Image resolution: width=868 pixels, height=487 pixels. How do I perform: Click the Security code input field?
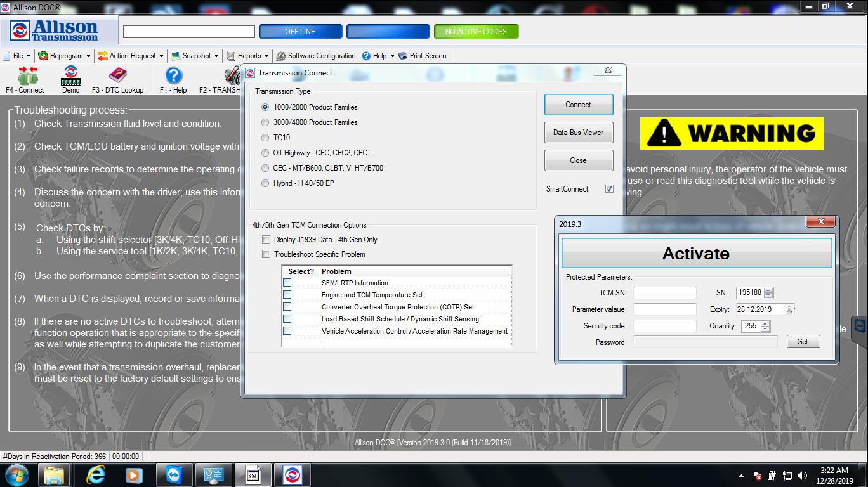(x=664, y=326)
